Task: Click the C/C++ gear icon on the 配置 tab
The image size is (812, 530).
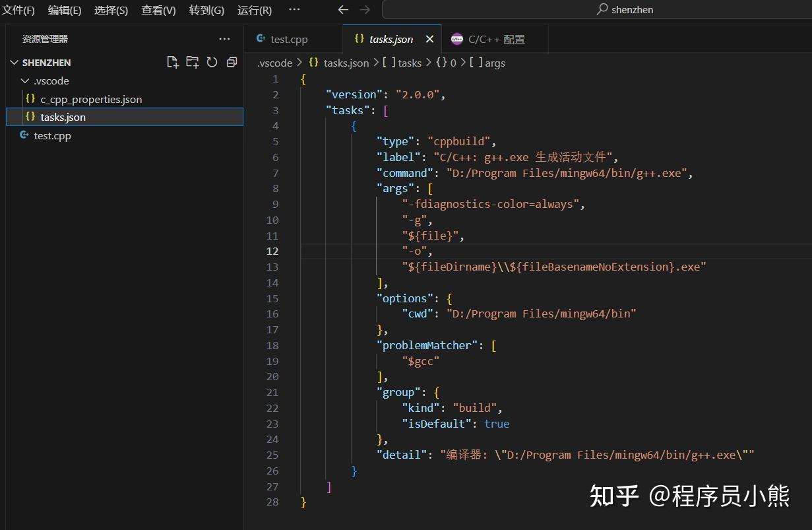Action: tap(458, 39)
